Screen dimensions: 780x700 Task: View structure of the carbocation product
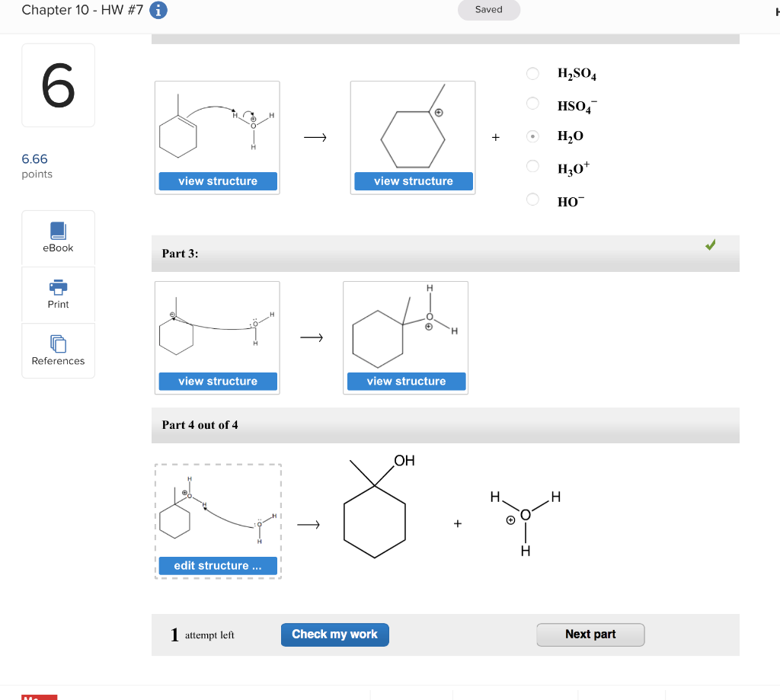point(412,181)
